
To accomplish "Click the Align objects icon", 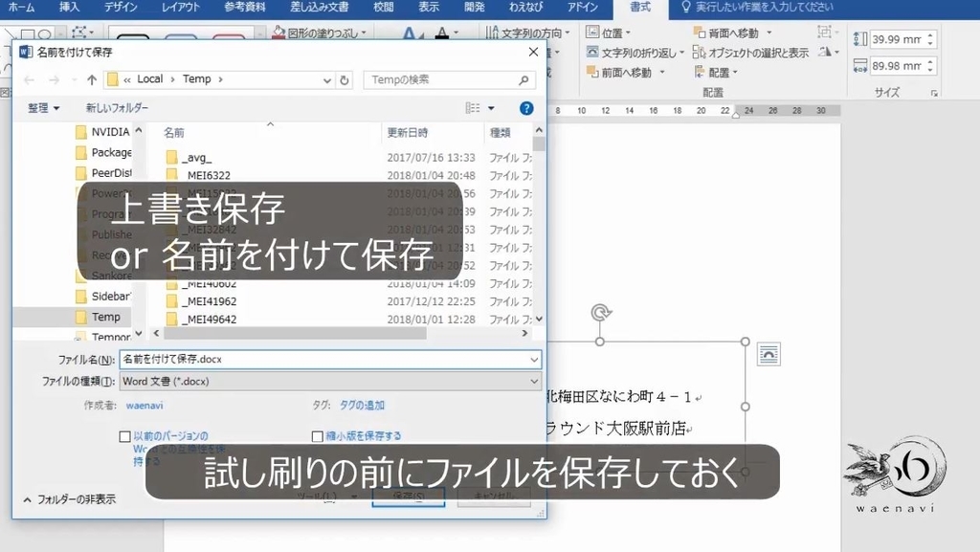I will point(699,73).
